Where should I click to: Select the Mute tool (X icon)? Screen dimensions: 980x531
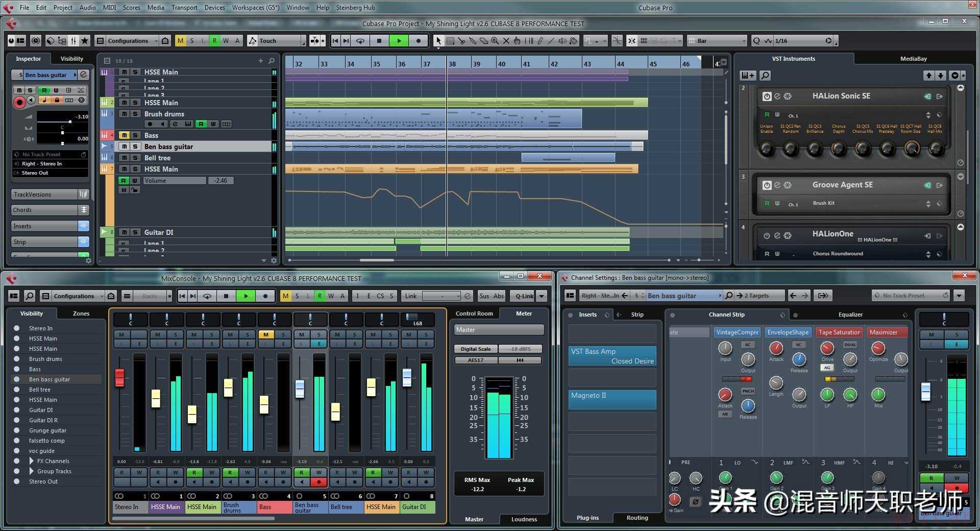(x=506, y=41)
